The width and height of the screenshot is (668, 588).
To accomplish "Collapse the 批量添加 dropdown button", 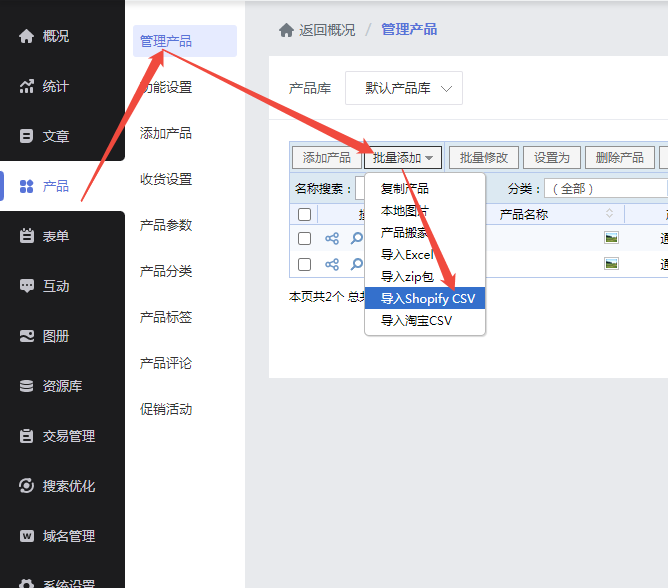I will pos(403,158).
